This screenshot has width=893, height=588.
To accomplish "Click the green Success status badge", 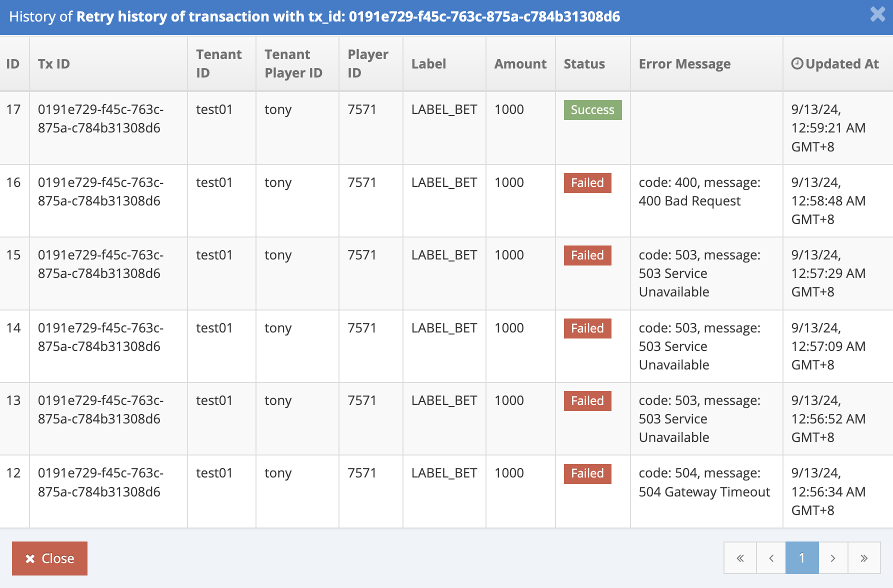I will click(592, 110).
